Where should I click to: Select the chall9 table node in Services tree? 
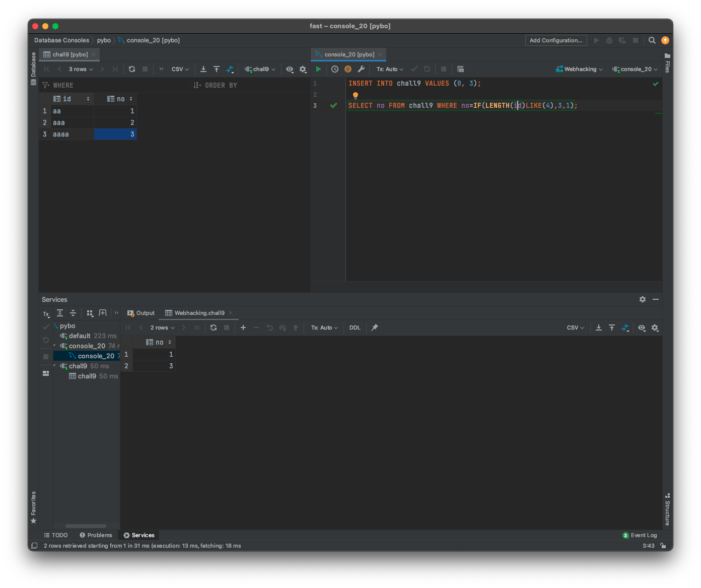87,376
